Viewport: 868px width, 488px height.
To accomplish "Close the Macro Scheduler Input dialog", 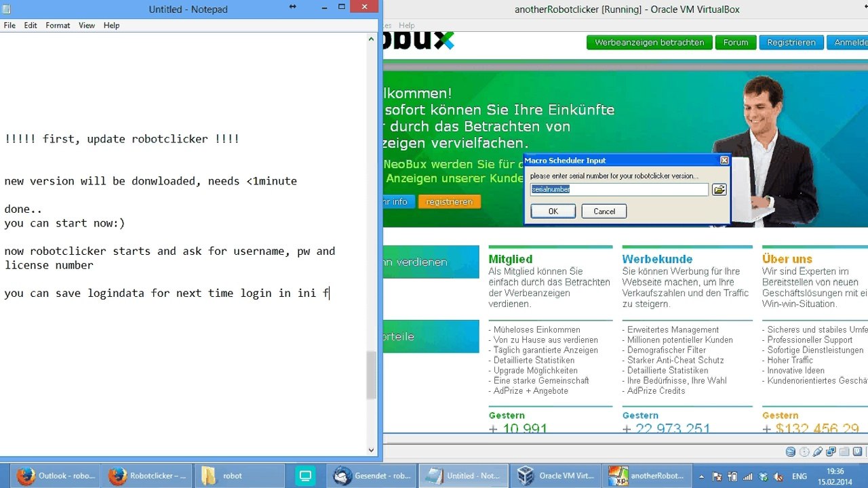I will (x=724, y=161).
